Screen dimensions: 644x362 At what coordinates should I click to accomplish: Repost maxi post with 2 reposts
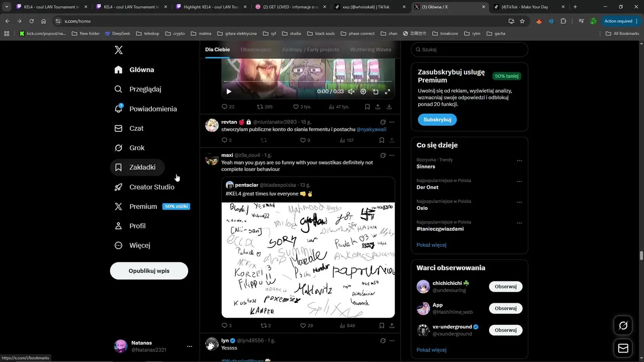click(266, 325)
